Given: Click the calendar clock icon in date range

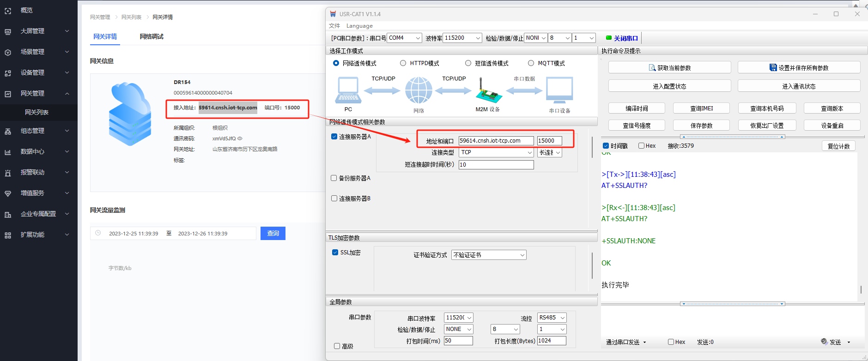Looking at the screenshot, I should pyautogui.click(x=98, y=233).
